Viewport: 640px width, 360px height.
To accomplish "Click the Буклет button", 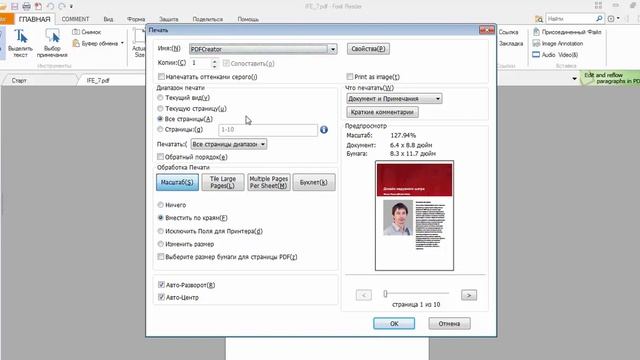I will pyautogui.click(x=313, y=182).
